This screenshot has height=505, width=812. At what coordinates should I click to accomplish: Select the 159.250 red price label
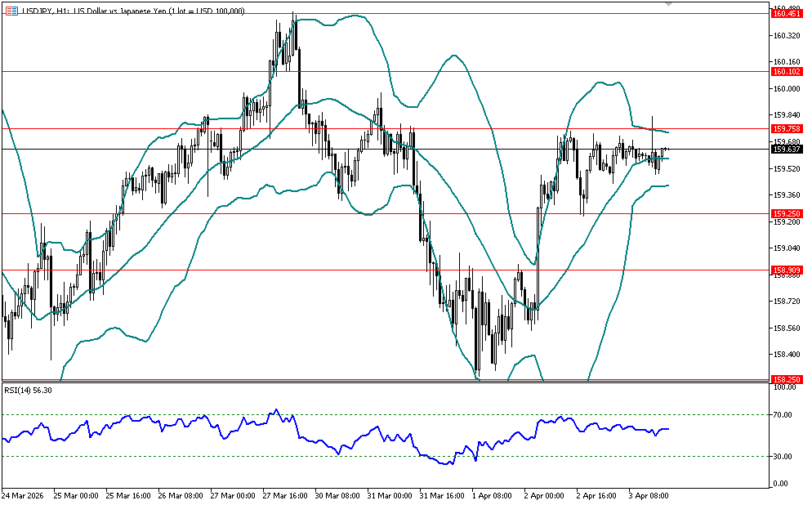pyautogui.click(x=785, y=214)
